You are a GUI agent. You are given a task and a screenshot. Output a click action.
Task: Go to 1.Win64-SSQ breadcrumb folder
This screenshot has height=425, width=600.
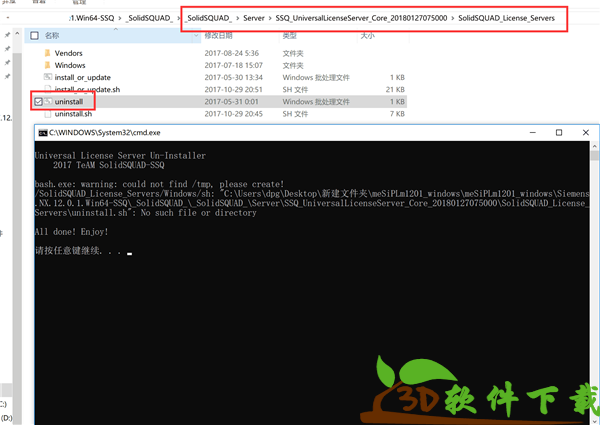pos(92,18)
